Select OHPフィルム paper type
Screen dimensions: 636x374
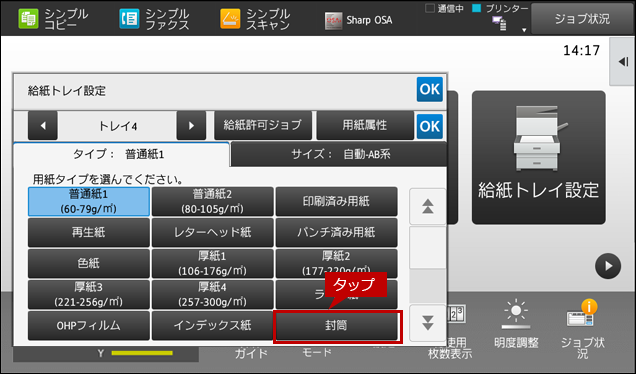pyautogui.click(x=88, y=325)
